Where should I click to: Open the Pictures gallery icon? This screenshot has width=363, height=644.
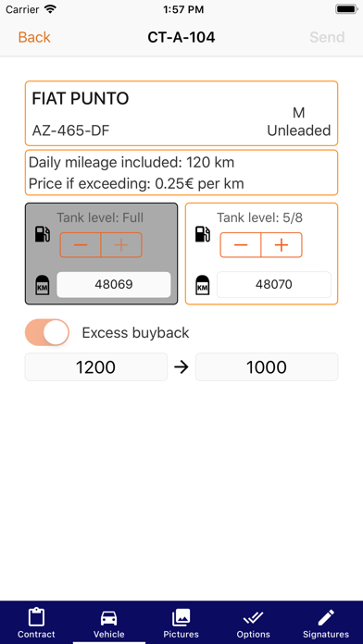pos(181,617)
